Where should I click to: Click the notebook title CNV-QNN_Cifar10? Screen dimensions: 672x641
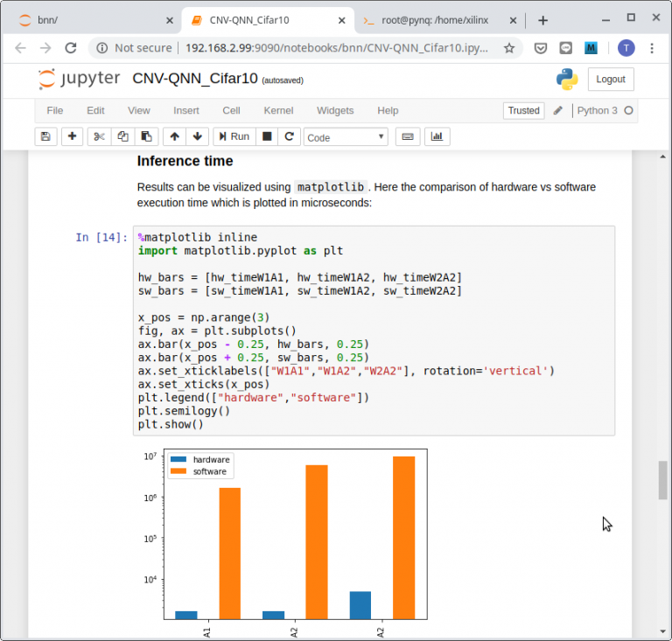pyautogui.click(x=195, y=79)
